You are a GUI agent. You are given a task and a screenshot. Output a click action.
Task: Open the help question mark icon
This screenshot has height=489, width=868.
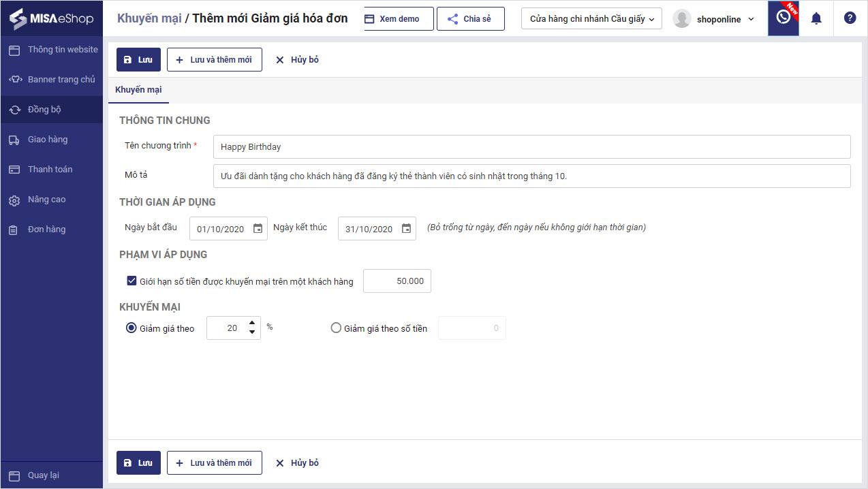850,18
